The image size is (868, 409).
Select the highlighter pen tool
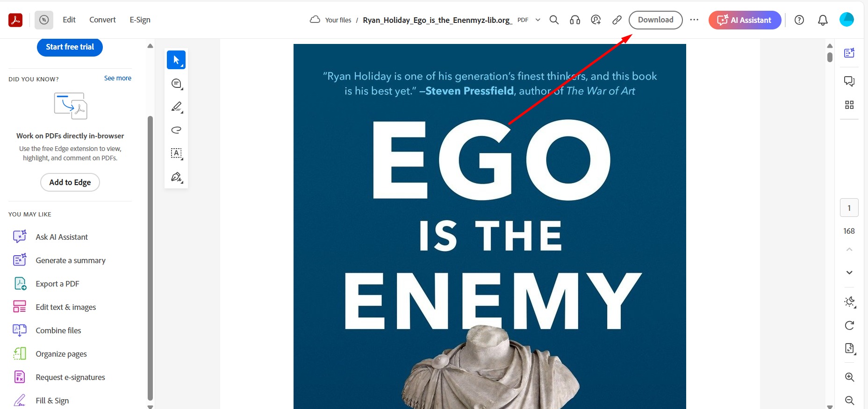pos(176,107)
